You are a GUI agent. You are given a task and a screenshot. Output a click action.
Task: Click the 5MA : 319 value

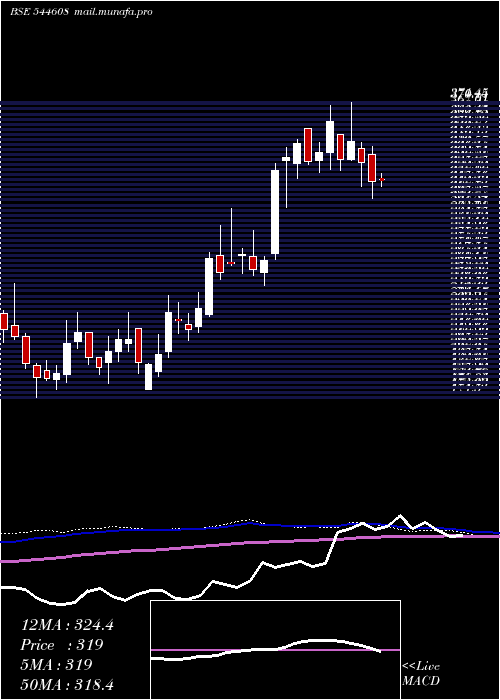[x=56, y=665]
